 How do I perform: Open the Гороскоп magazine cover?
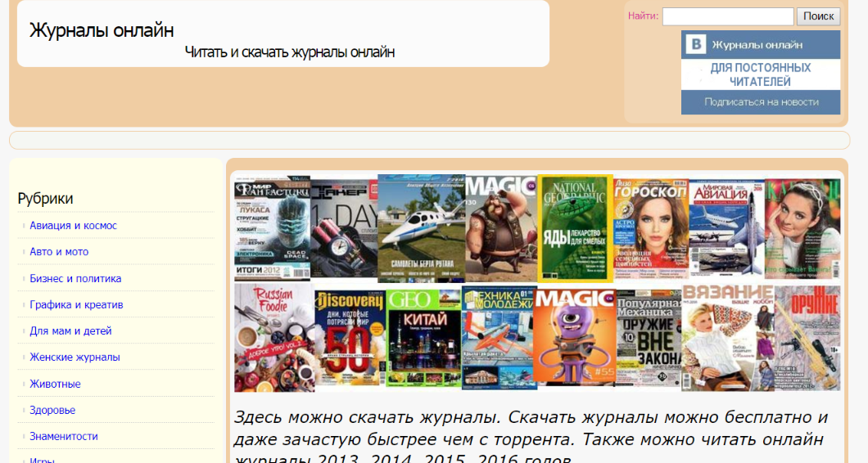(651, 228)
